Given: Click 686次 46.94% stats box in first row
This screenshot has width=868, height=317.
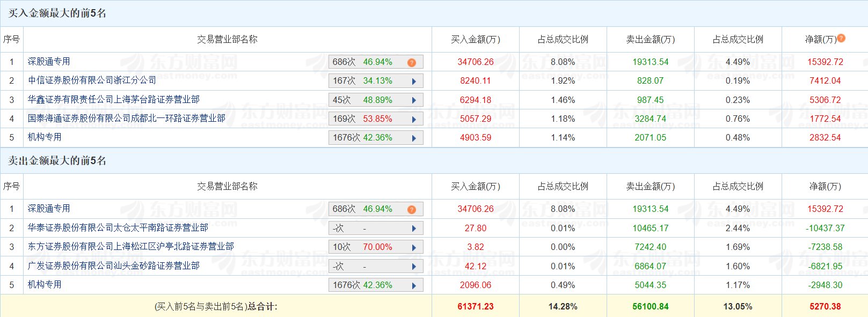Looking at the screenshot, I should [x=376, y=62].
